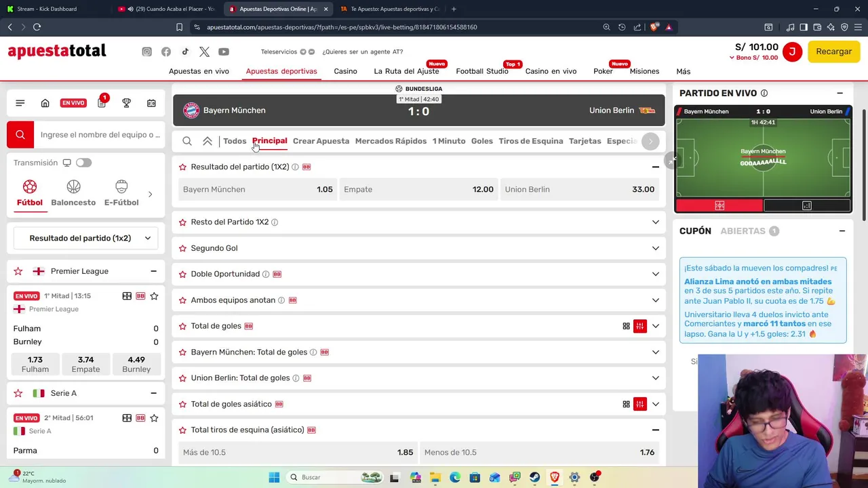Image resolution: width=868 pixels, height=488 pixels.
Task: Open the Instagram social icon
Action: [146, 52]
